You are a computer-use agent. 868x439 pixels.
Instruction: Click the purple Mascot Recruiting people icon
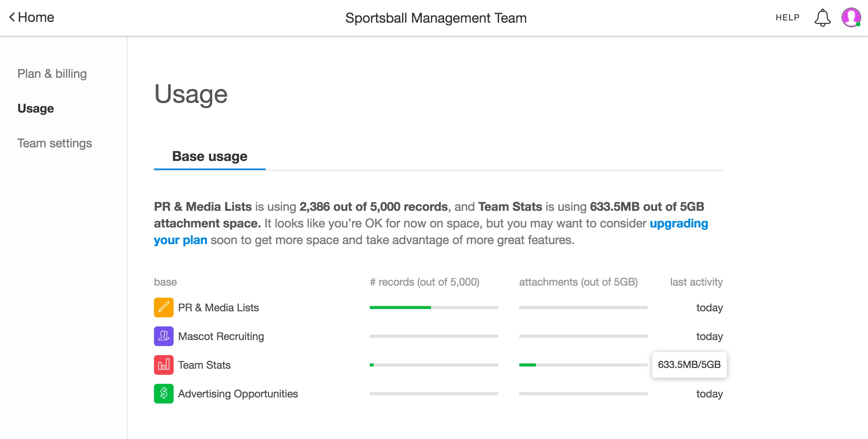click(163, 336)
